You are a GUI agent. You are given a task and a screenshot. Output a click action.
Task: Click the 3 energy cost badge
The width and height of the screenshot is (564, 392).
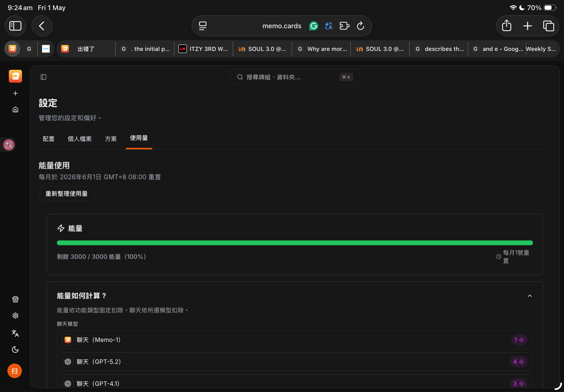(519, 383)
